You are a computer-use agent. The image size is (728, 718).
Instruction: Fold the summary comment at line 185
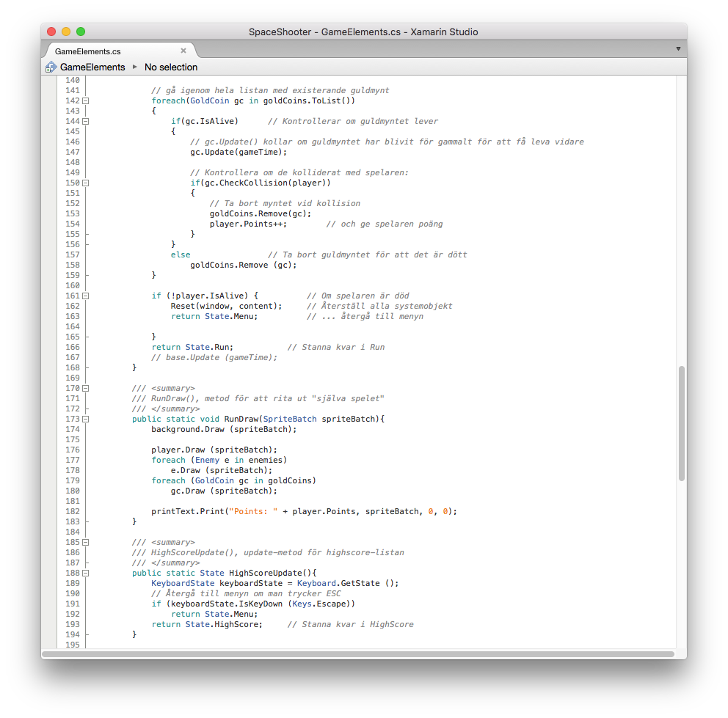click(85, 542)
